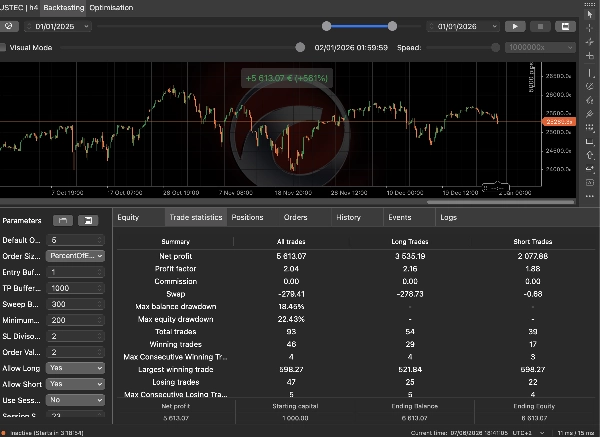Image resolution: width=600 pixels, height=437 pixels.
Task: Click the TP Buffer value field showing 1000
Action: 75,288
